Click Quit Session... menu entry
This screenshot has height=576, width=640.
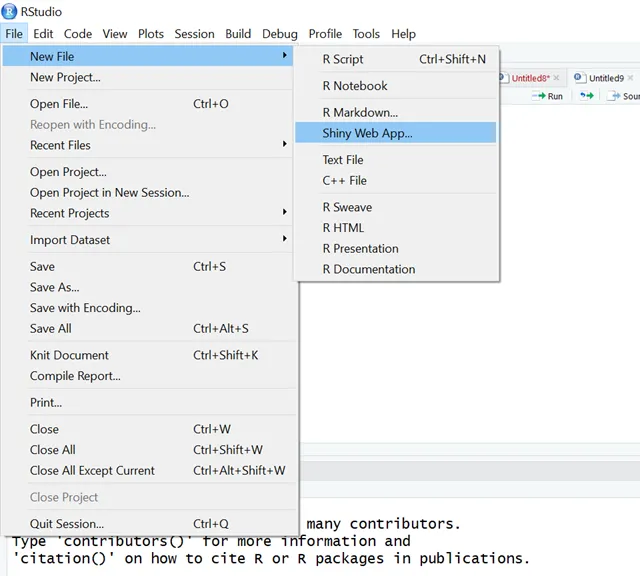[148, 524]
